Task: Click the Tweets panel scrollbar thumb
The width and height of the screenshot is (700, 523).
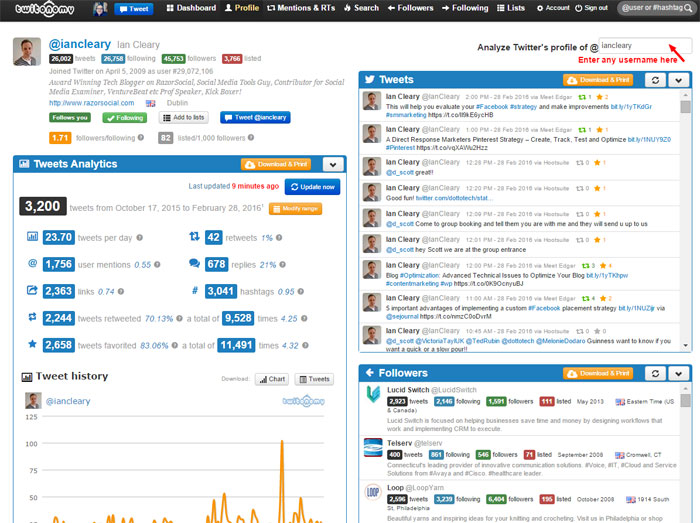Action: tap(685, 106)
